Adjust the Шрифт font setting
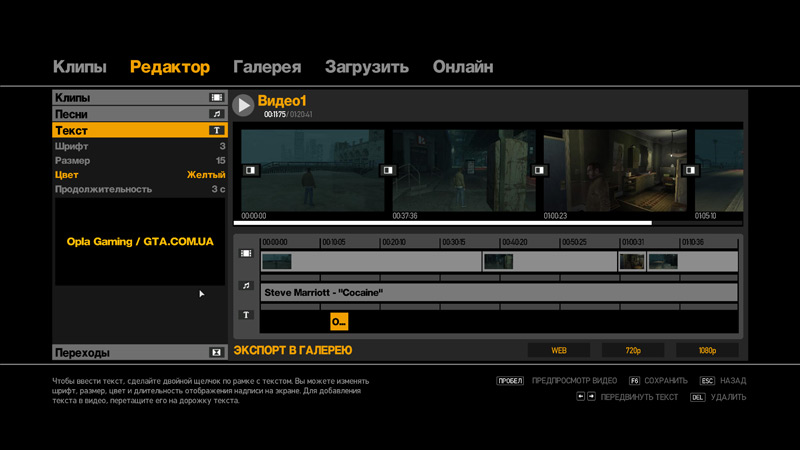Screen dimensions: 800x450 coord(140,146)
